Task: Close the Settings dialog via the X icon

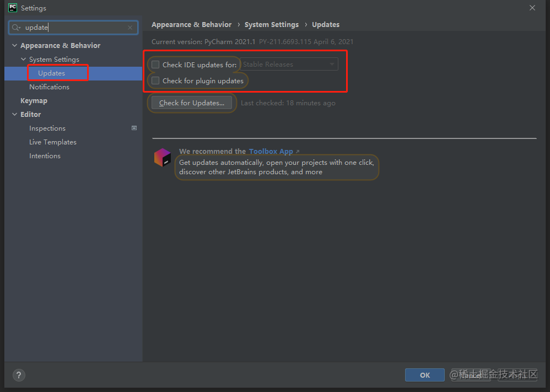Action: [532, 8]
